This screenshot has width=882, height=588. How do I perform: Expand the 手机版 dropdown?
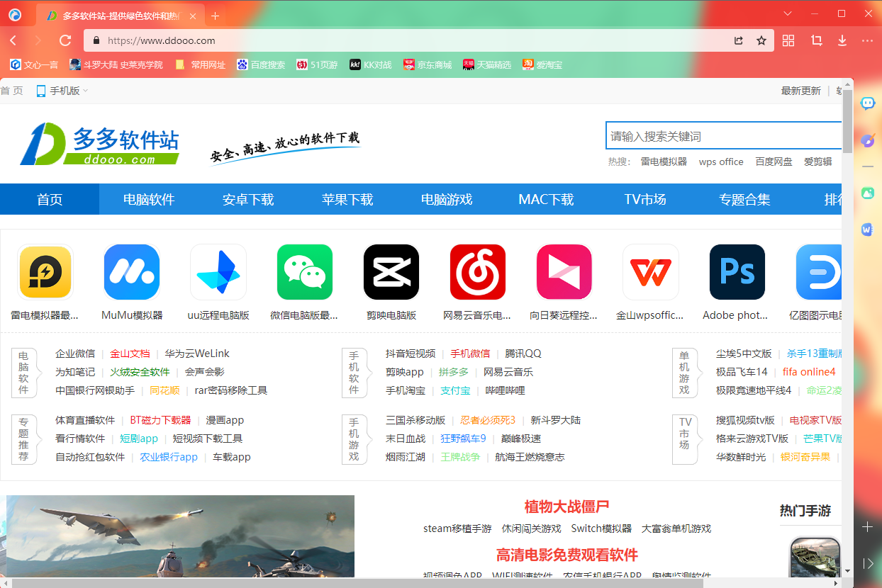[62, 91]
